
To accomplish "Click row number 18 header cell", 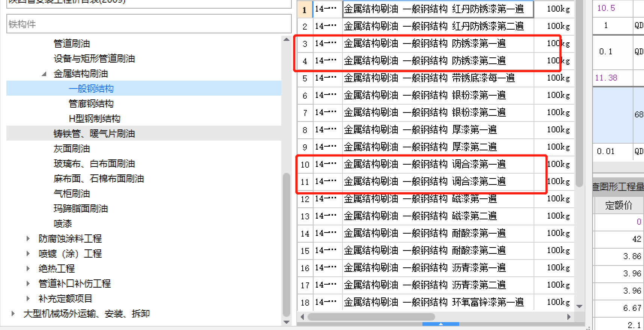I will pos(305,302).
